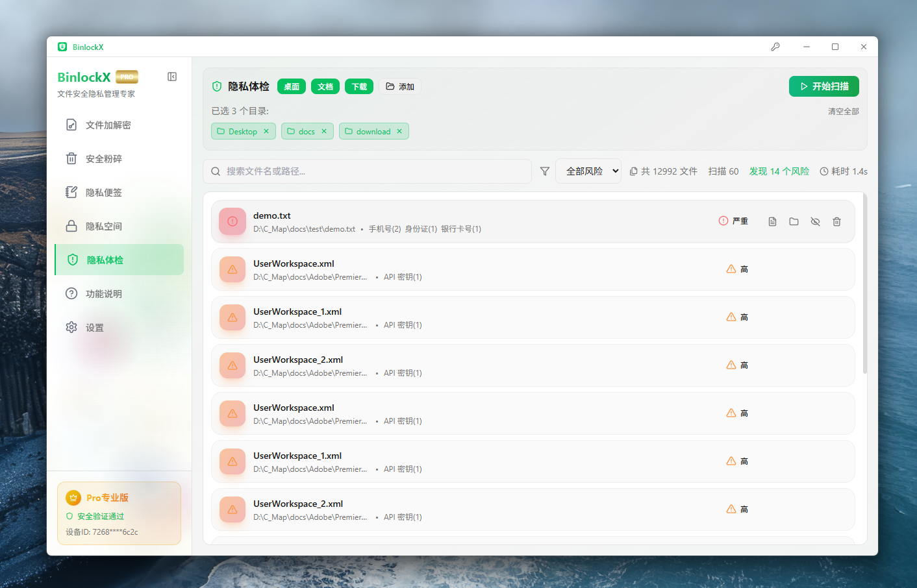Toggle the 桌面 directory chip
917x588 pixels.
click(292, 86)
